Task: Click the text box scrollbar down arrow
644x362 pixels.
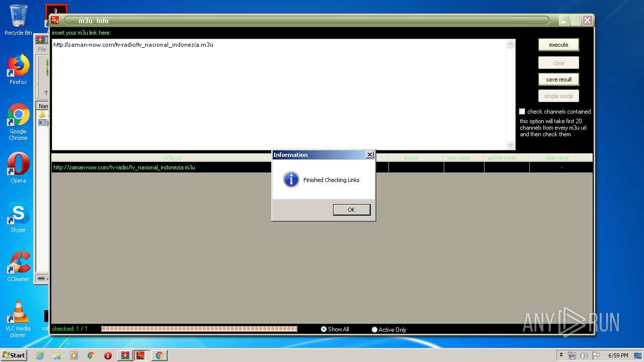Action: 511,145
